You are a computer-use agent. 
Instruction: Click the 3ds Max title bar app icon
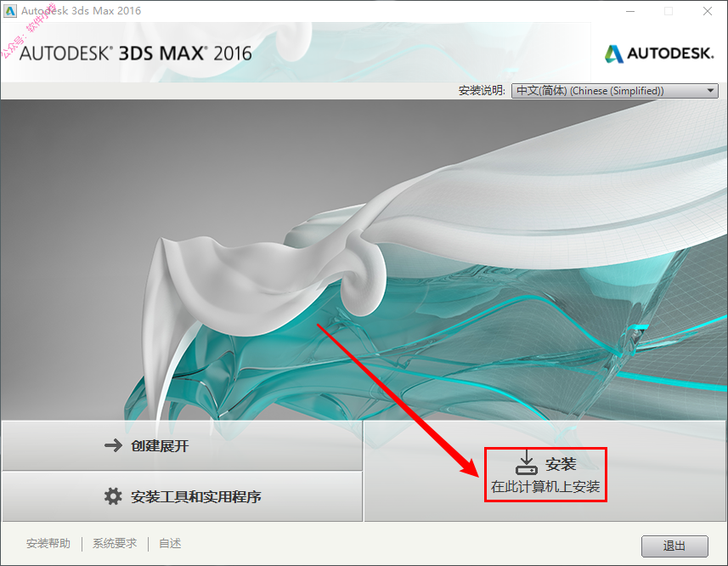tap(9, 11)
